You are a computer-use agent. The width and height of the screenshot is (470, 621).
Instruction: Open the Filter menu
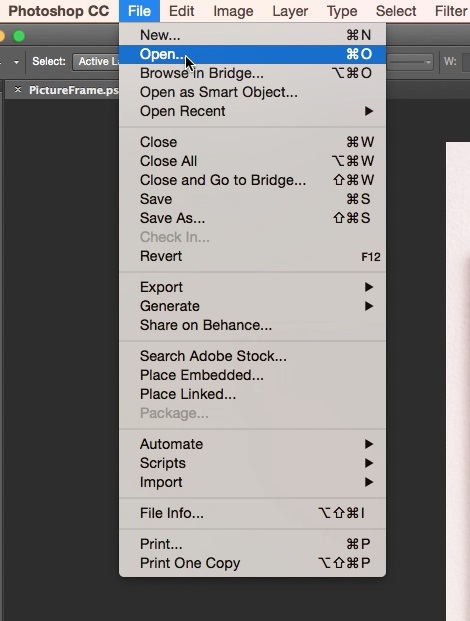[x=451, y=11]
